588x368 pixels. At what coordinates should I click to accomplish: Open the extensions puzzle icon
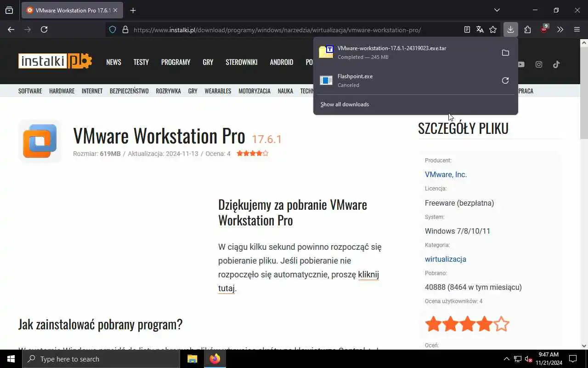click(527, 29)
